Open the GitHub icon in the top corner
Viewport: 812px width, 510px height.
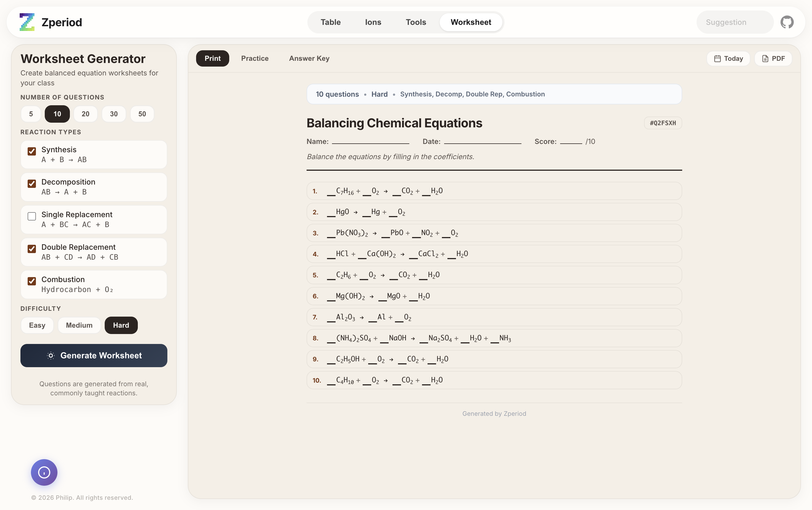(787, 21)
